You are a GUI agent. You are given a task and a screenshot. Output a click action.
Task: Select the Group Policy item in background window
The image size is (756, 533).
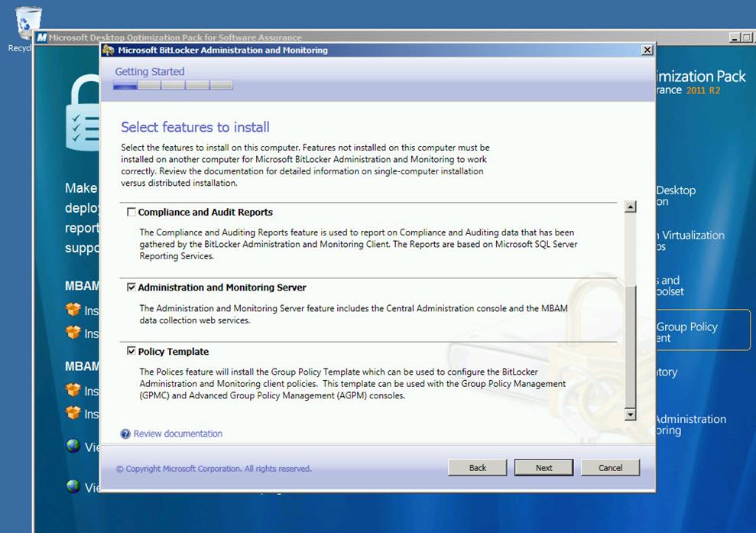point(702,330)
